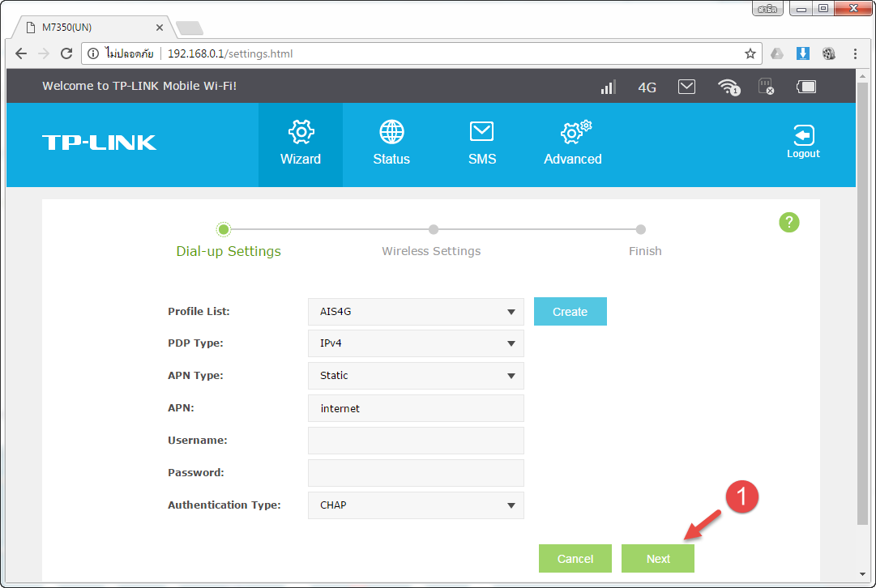
Task: Click the Profile List label
Action: 199,312
